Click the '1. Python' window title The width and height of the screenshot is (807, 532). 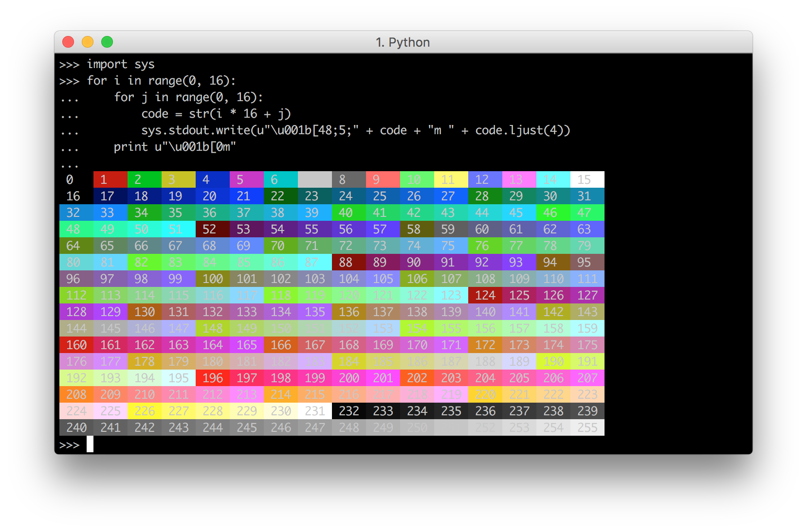(x=403, y=42)
